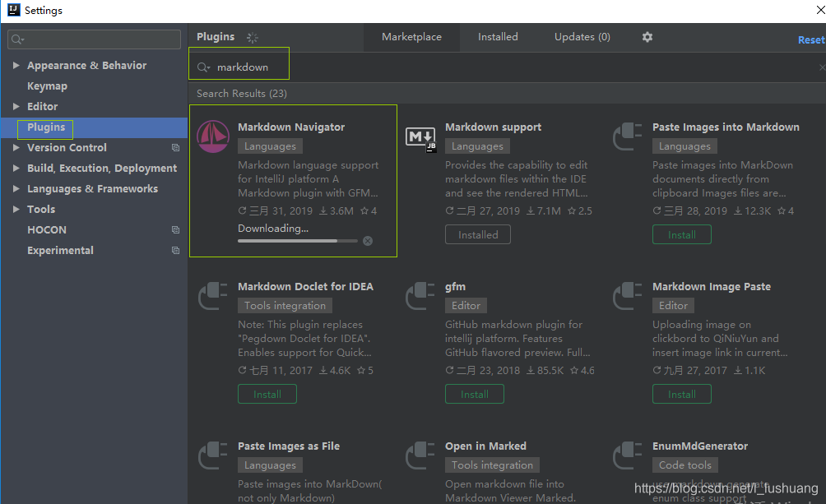Click the Open in Marked plug icon
This screenshot has height=504, width=826.
click(420, 455)
